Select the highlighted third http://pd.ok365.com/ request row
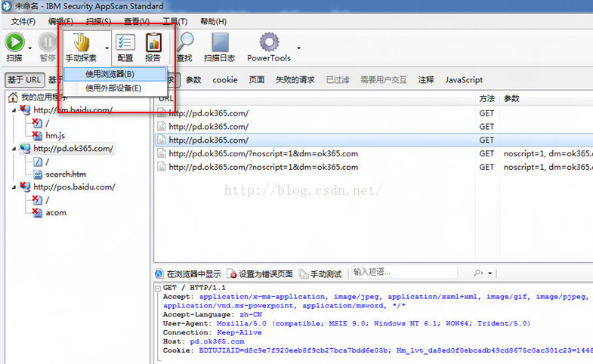 [374, 140]
